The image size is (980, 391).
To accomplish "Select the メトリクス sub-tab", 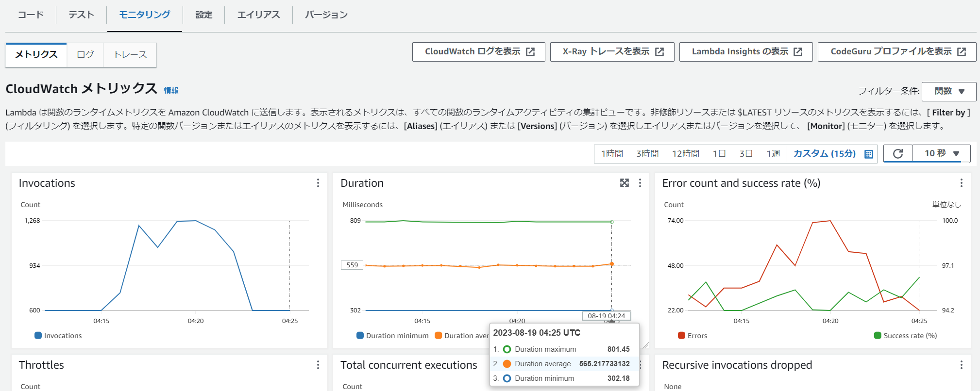I will 36,54.
